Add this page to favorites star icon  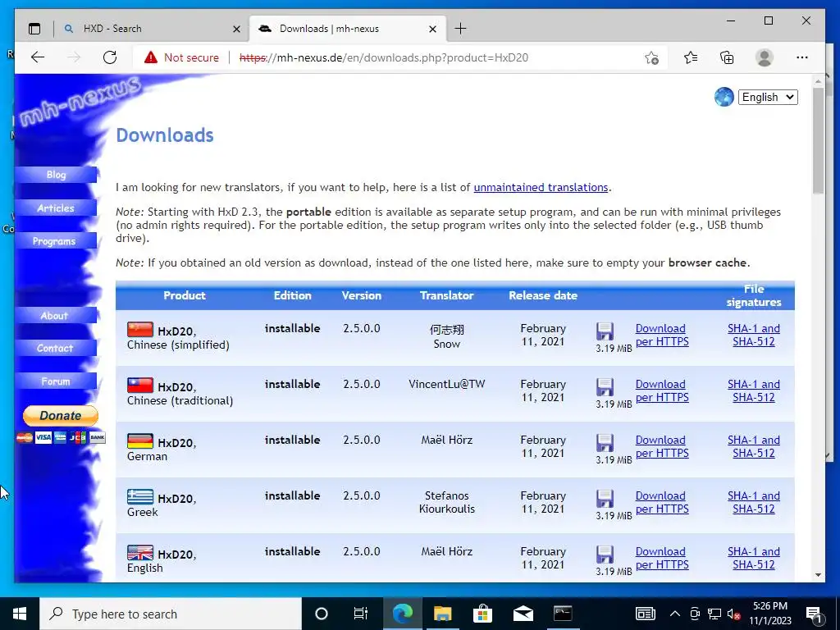651,58
